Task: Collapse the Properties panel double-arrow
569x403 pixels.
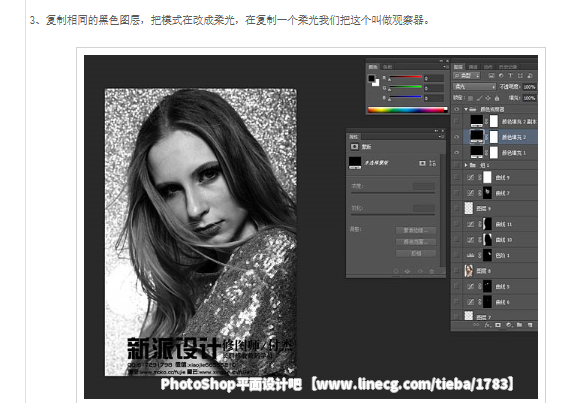Action: pos(436,131)
